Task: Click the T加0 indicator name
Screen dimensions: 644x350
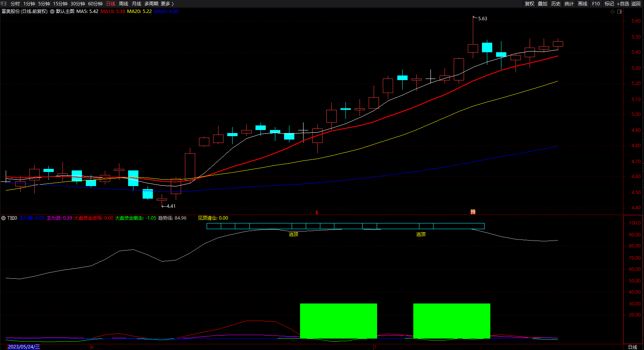Action: tap(12, 218)
